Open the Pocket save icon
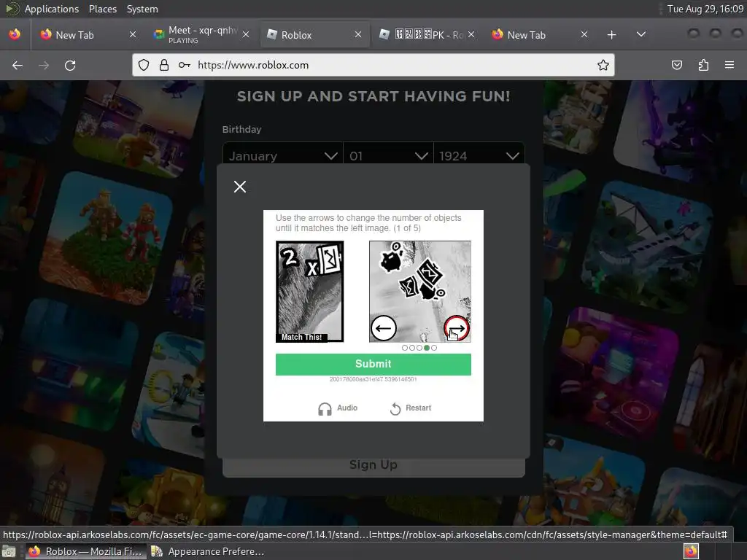This screenshot has width=747, height=560. pos(676,65)
